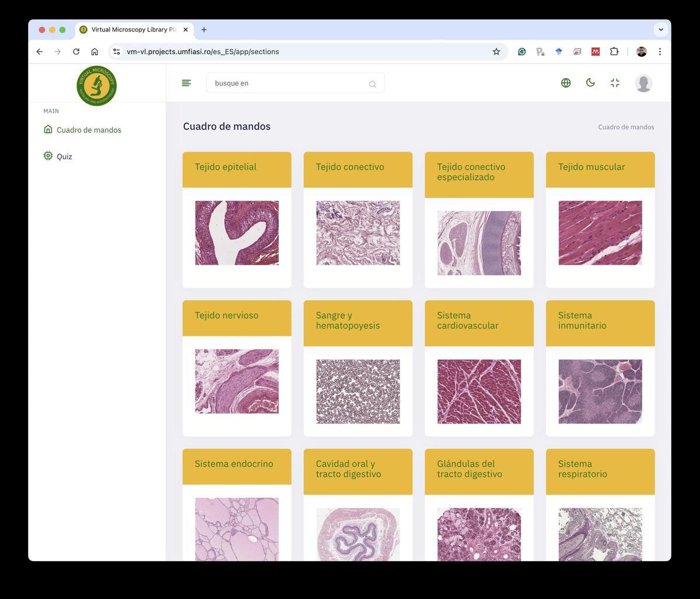The image size is (700, 599).
Task: Toggle dark mode with the moon icon
Action: [x=590, y=83]
